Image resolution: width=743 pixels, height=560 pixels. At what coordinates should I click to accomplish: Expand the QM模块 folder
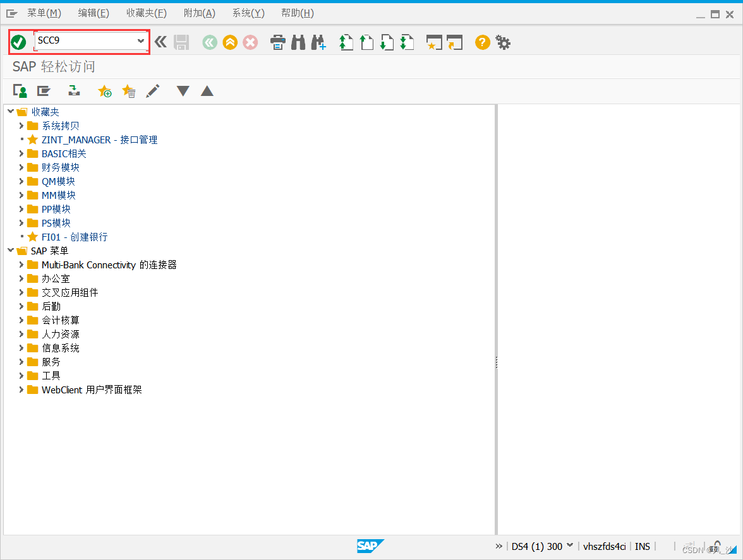point(21,181)
